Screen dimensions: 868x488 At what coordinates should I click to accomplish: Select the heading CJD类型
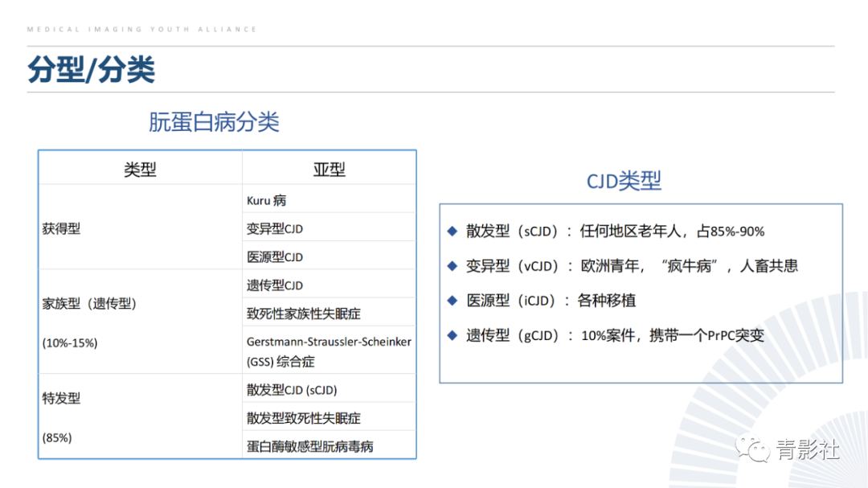(624, 181)
